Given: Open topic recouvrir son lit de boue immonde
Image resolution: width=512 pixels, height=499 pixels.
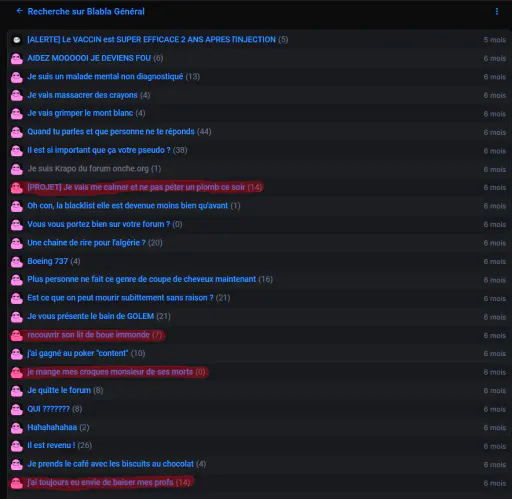Looking at the screenshot, I should pyautogui.click(x=89, y=335).
